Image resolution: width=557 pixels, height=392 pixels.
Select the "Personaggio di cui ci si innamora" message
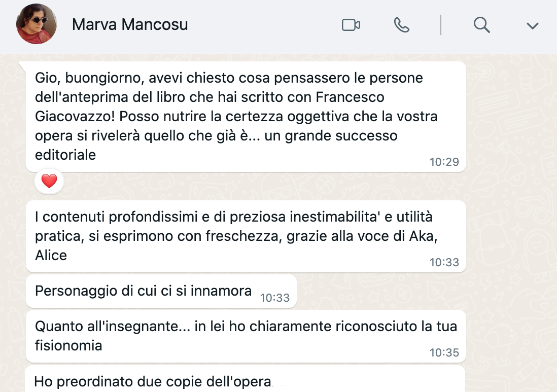click(144, 291)
